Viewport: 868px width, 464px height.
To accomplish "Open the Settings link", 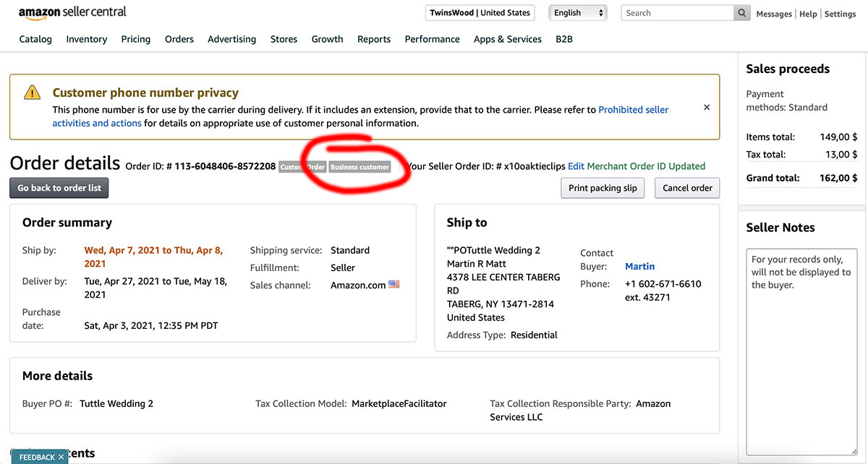I will [841, 14].
